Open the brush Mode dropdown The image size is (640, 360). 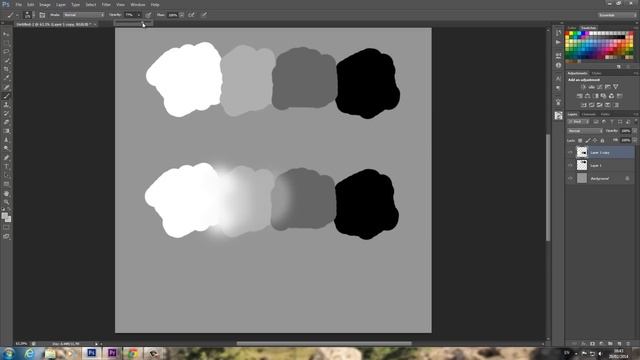tap(84, 15)
